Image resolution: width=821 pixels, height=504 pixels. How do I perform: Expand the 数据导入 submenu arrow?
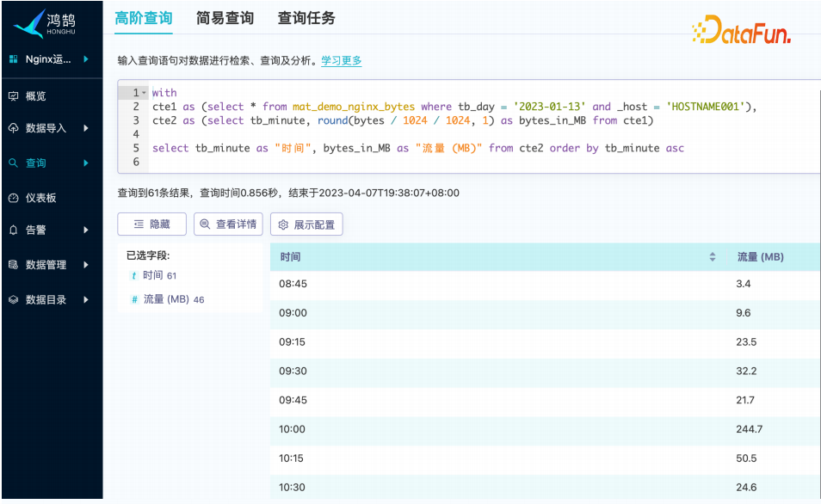click(85, 128)
